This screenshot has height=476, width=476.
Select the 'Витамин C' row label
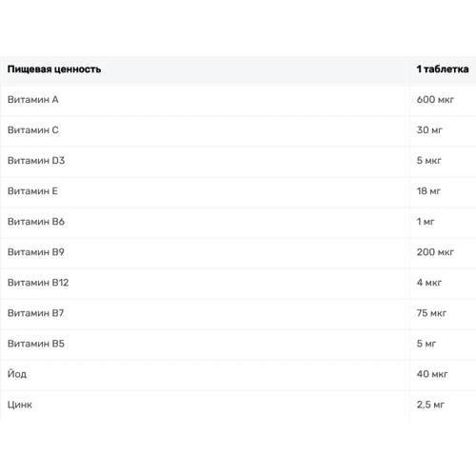click(x=33, y=130)
